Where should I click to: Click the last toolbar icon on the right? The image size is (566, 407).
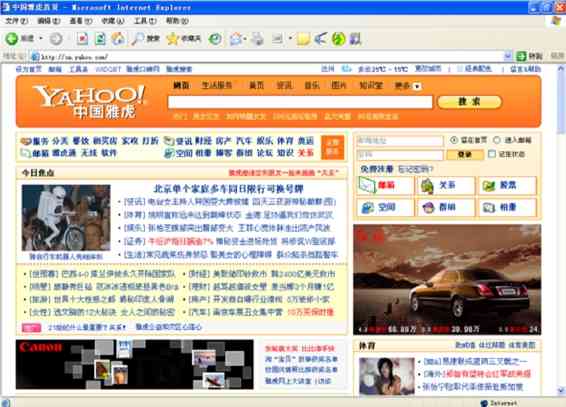click(356, 39)
